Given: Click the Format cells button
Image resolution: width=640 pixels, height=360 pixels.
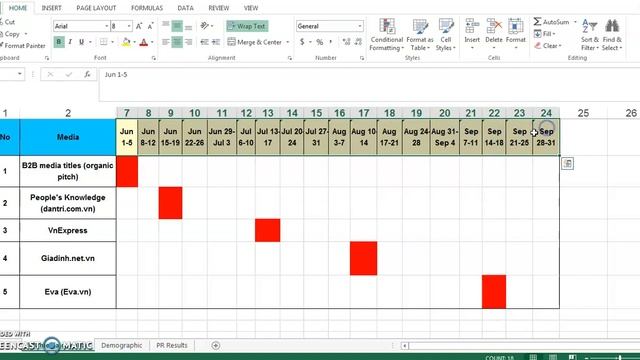Looking at the screenshot, I should (516, 35).
